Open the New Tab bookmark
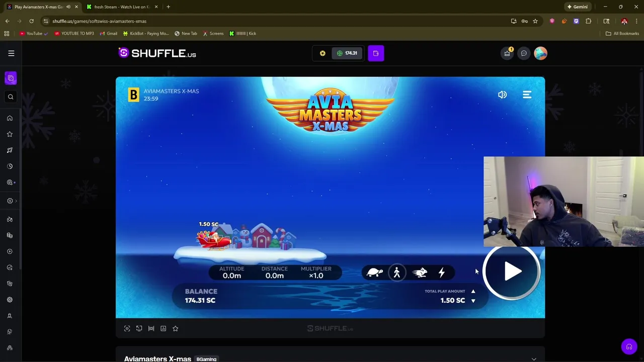The image size is (644, 362). click(186, 33)
